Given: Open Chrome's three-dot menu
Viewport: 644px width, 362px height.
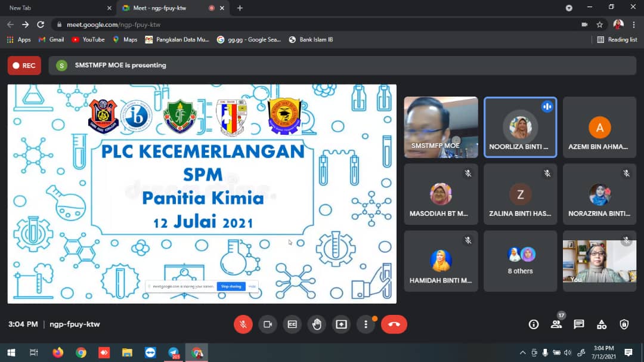Looking at the screenshot, I should click(633, 24).
